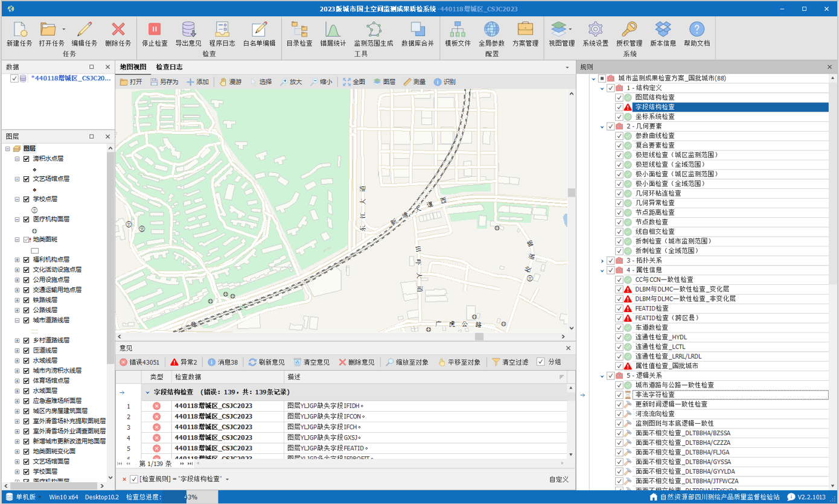This screenshot has width=839, height=504.
Task: Open 导出意见 export icon
Action: 188,29
